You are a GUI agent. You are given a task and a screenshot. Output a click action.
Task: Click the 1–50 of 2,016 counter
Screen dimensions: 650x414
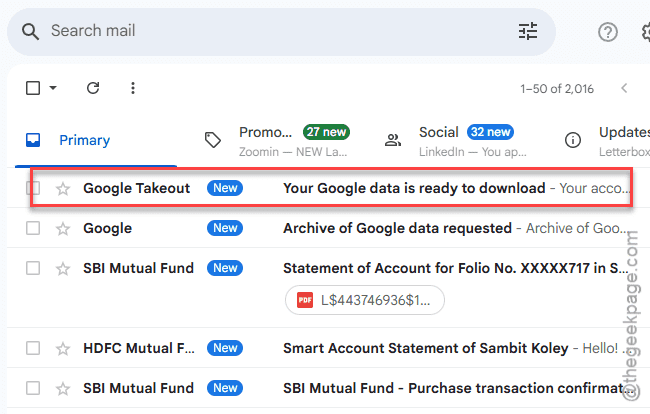[x=557, y=89]
